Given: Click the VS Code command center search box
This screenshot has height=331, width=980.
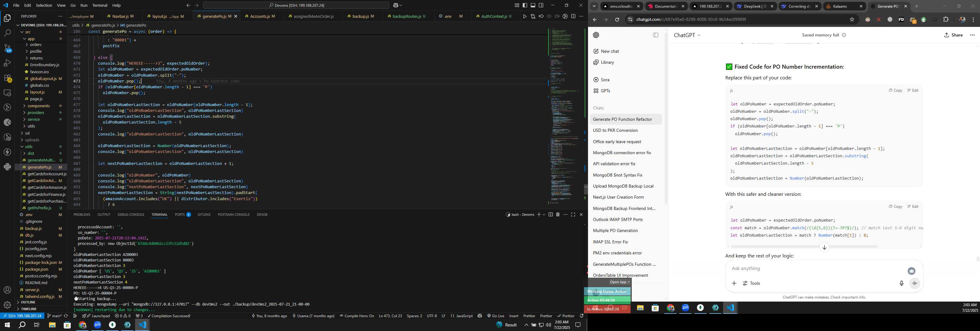Looking at the screenshot, I should [x=296, y=5].
